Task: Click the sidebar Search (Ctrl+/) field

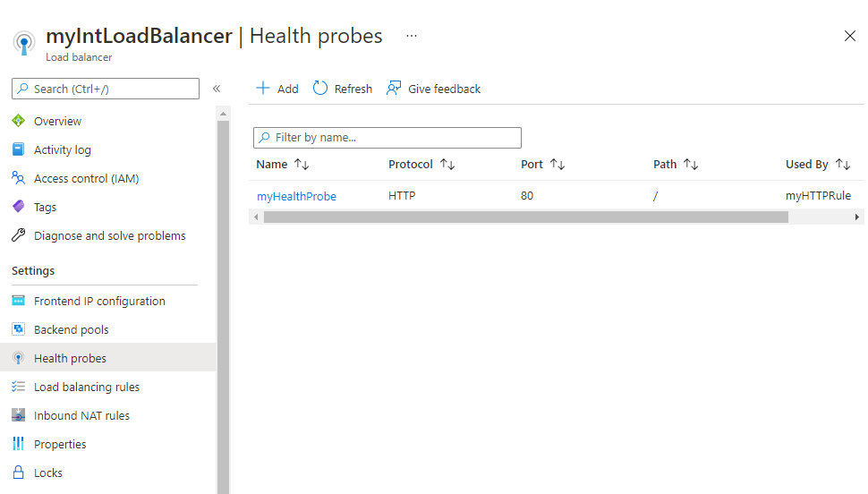Action: pos(106,89)
